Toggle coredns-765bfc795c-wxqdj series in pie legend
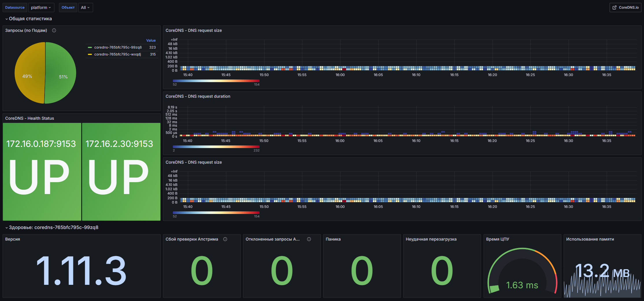644x301 pixels. coord(117,54)
